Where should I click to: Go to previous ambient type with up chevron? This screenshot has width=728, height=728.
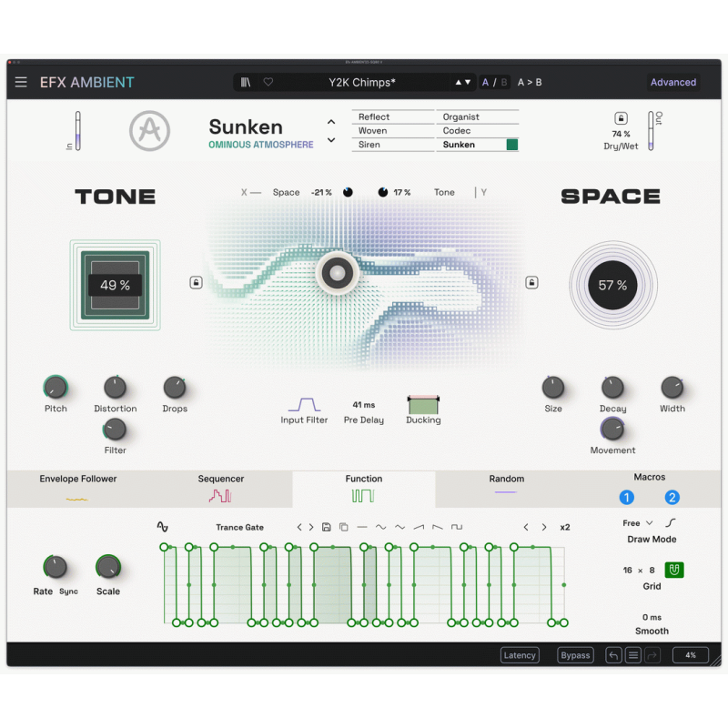331,122
